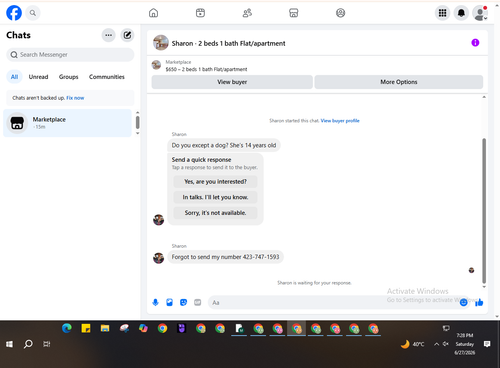Send quick reply Yes, are you interested?
This screenshot has width=500, height=368.
click(x=215, y=182)
